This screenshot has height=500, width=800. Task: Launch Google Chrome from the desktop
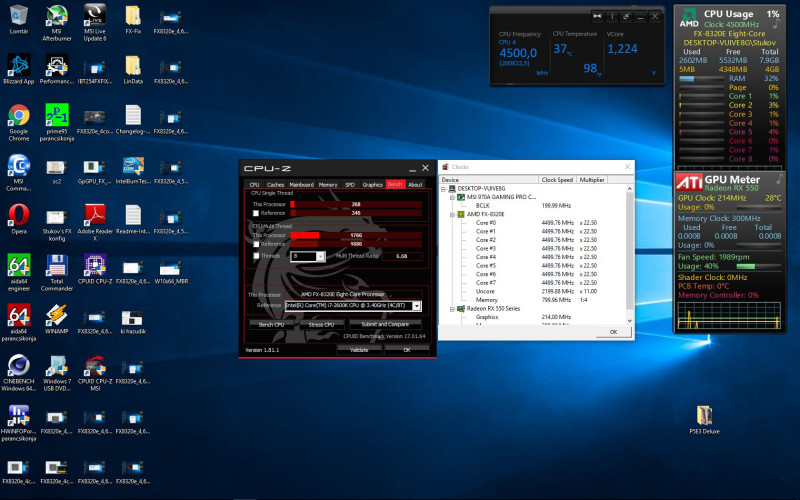click(x=18, y=115)
